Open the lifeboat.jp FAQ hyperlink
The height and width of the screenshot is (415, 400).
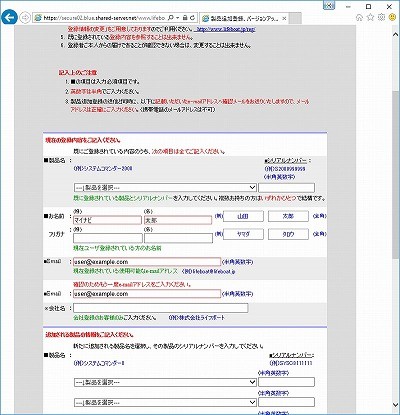(226, 29)
